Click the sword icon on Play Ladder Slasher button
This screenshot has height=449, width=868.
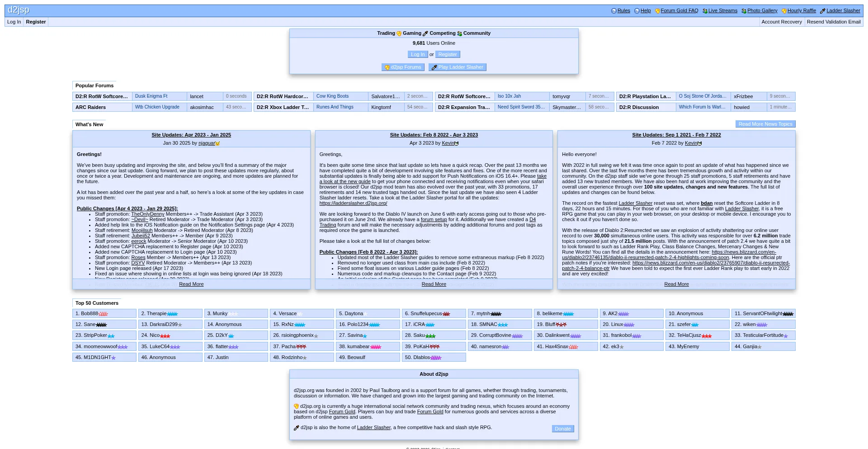[x=434, y=67]
